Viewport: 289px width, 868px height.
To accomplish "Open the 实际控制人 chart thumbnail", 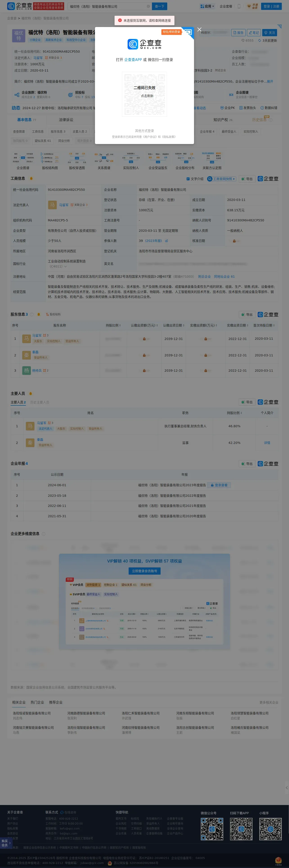I will coord(131,161).
